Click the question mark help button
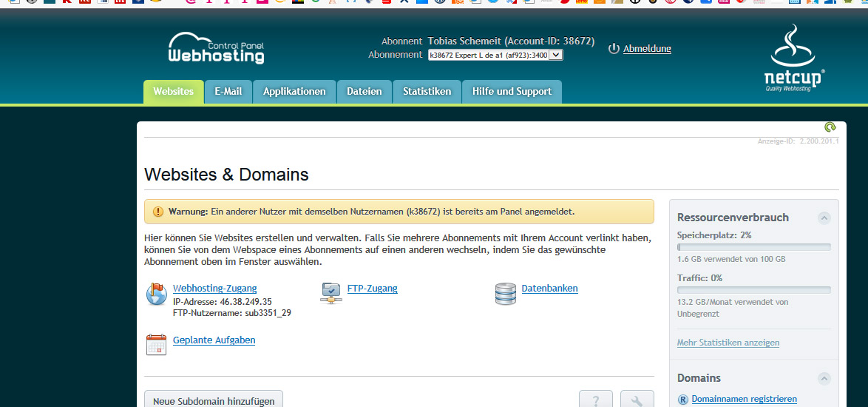This screenshot has height=407, width=868. (595, 400)
